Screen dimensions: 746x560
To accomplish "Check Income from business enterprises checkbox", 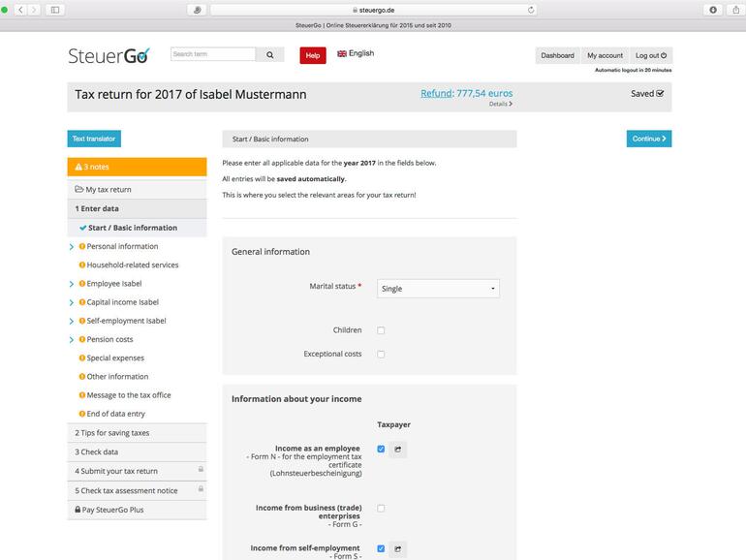I will pos(381,508).
